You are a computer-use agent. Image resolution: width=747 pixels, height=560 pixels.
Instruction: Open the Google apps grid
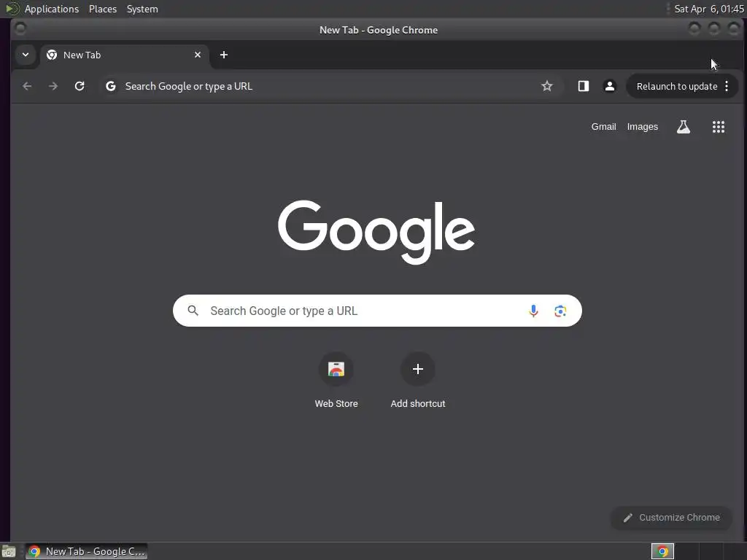click(719, 127)
